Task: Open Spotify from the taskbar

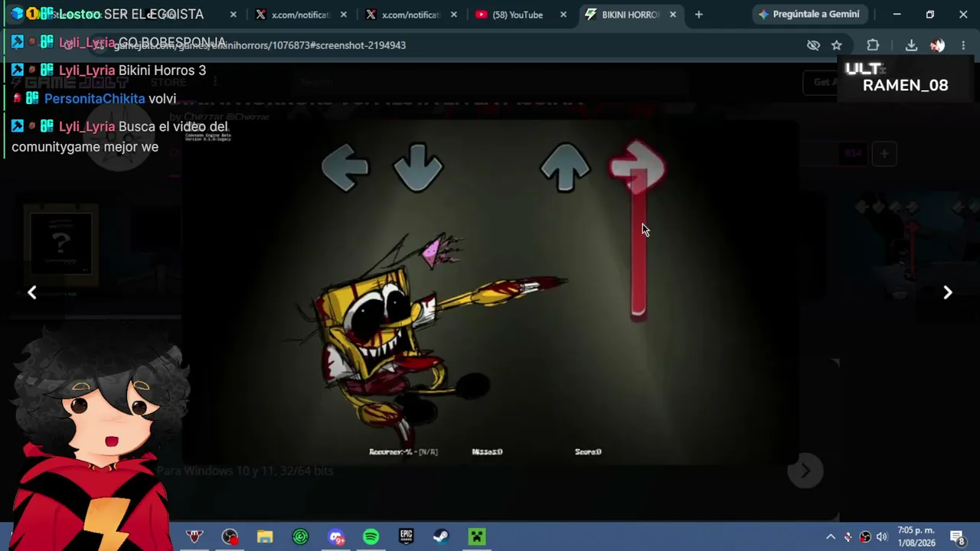Action: (x=371, y=536)
